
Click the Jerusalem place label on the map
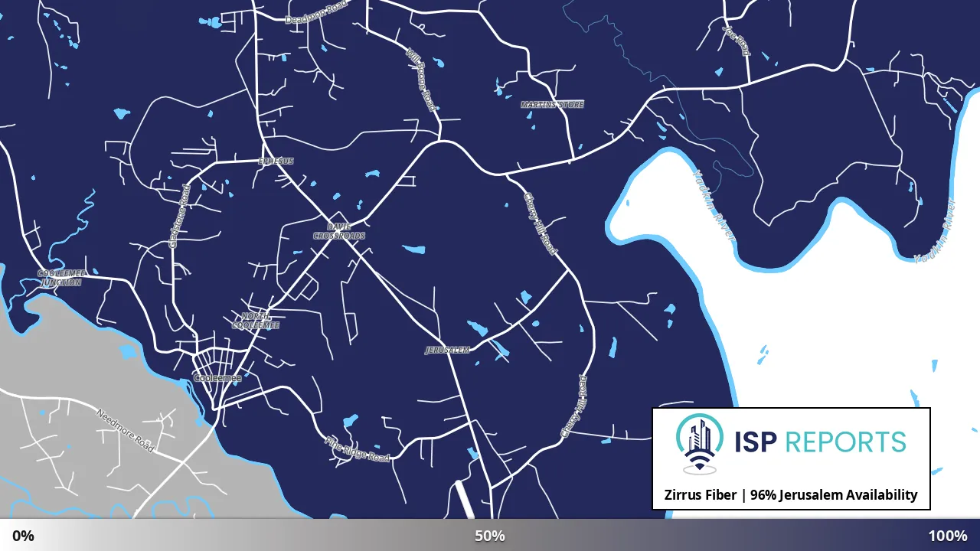pos(447,350)
